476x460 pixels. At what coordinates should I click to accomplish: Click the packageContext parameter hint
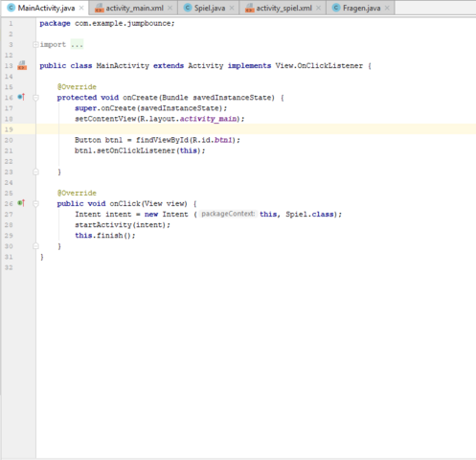(228, 214)
